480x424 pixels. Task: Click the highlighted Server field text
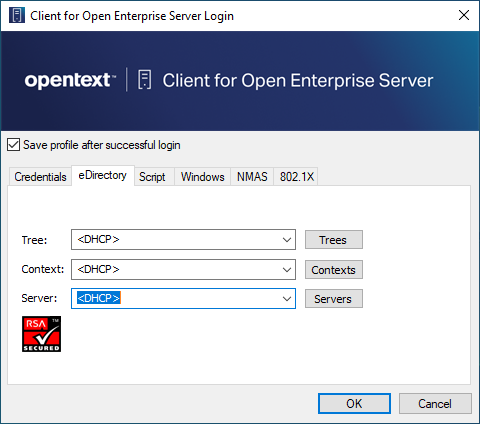99,298
